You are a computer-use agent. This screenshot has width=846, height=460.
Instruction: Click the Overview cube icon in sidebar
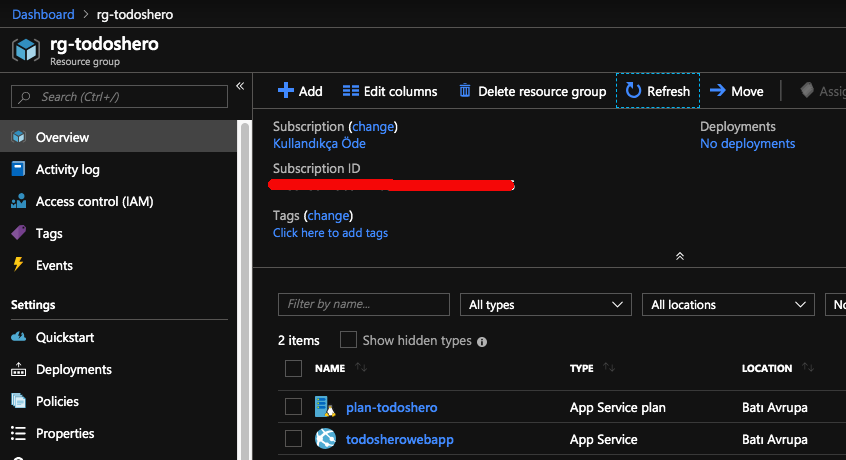(x=18, y=136)
